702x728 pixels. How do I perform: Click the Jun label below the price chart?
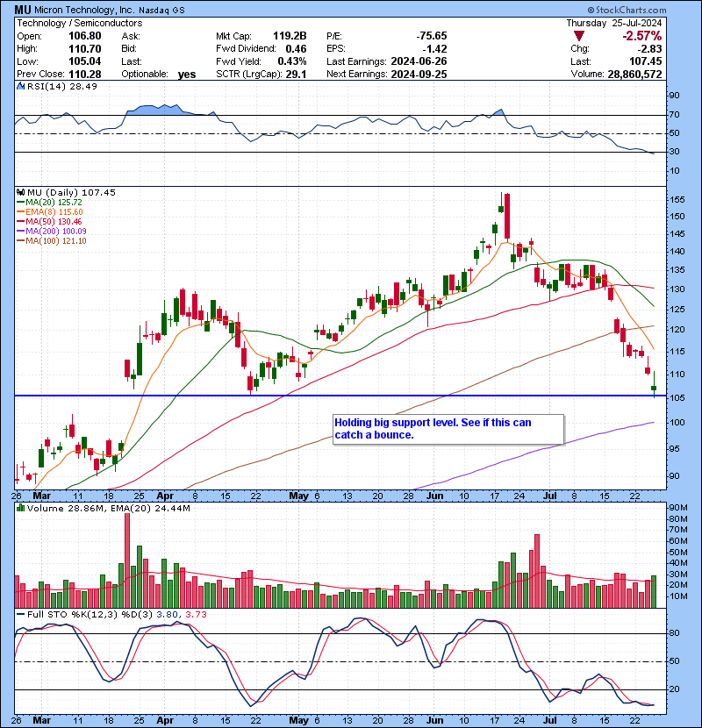point(435,496)
